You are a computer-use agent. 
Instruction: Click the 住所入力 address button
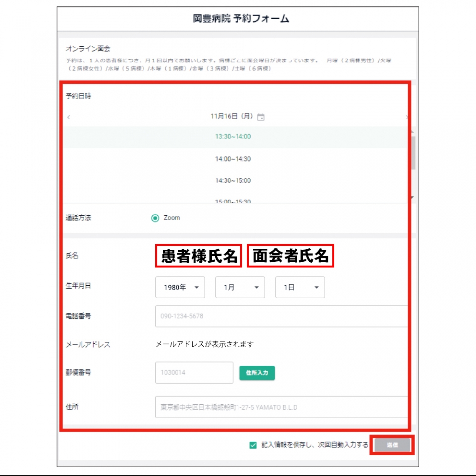(x=257, y=373)
